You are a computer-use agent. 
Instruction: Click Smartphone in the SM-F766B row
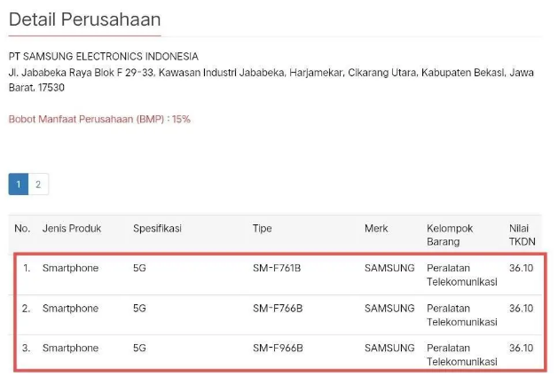click(x=70, y=309)
